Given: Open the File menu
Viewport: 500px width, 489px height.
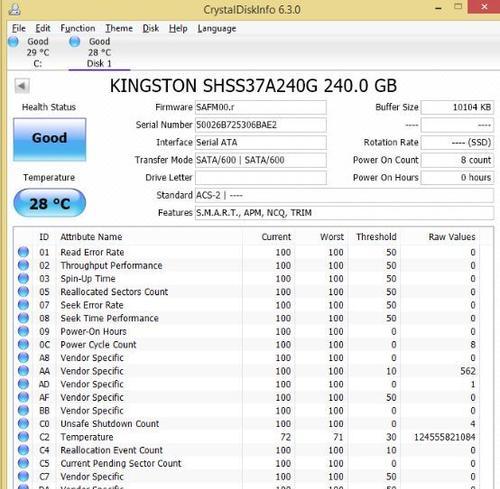Looking at the screenshot, I should pos(19,28).
